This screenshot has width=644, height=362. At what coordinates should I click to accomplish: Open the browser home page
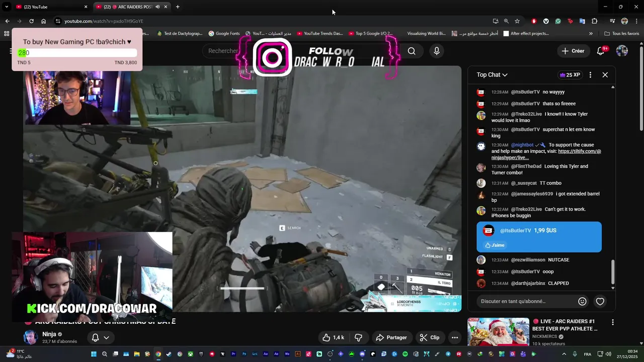pos(44,21)
